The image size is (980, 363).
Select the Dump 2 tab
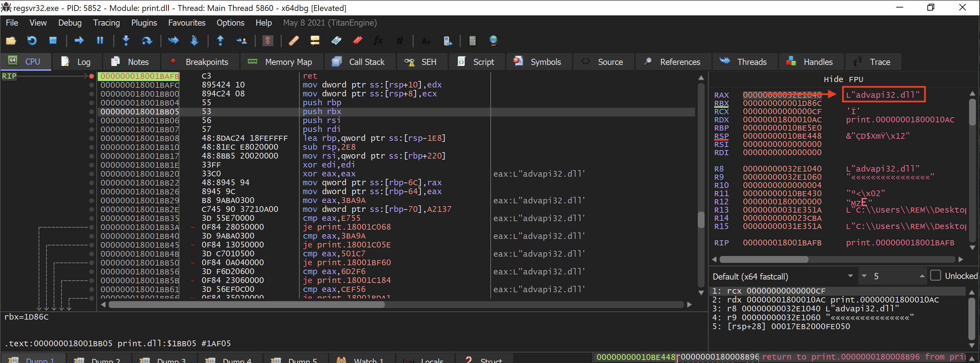tap(98, 360)
